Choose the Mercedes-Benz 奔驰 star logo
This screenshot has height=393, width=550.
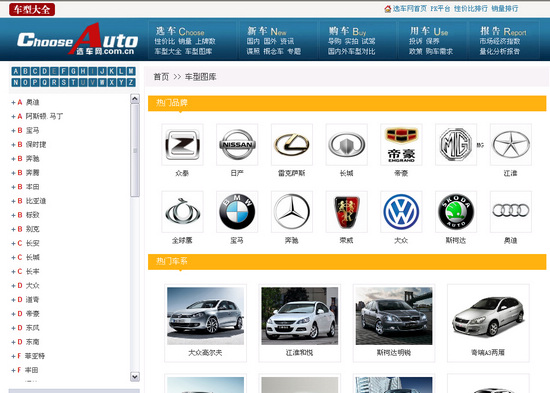pyautogui.click(x=292, y=212)
